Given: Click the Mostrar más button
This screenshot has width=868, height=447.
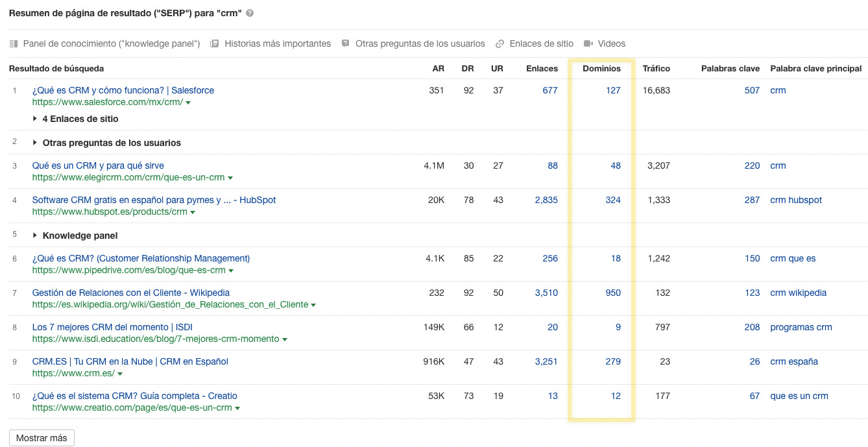Looking at the screenshot, I should [x=42, y=438].
